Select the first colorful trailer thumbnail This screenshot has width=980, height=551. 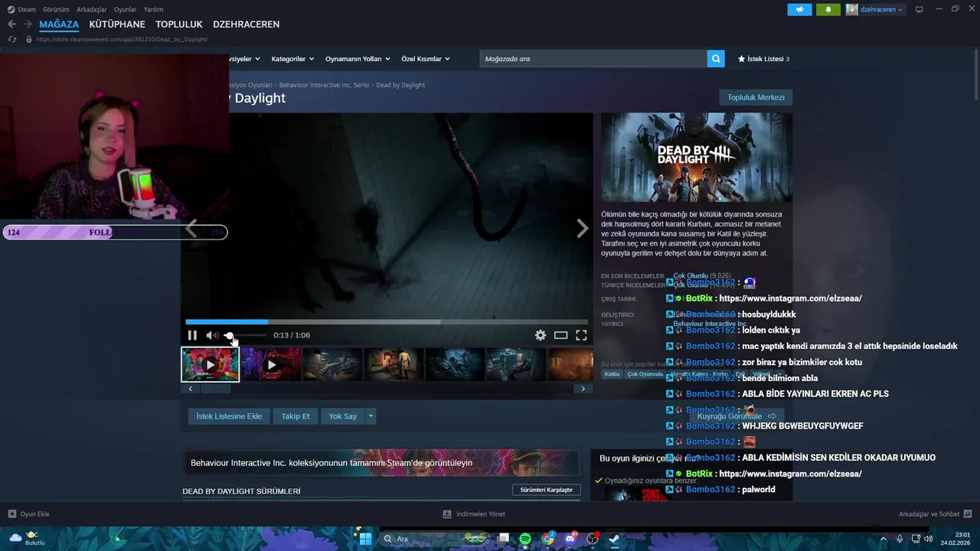(210, 365)
